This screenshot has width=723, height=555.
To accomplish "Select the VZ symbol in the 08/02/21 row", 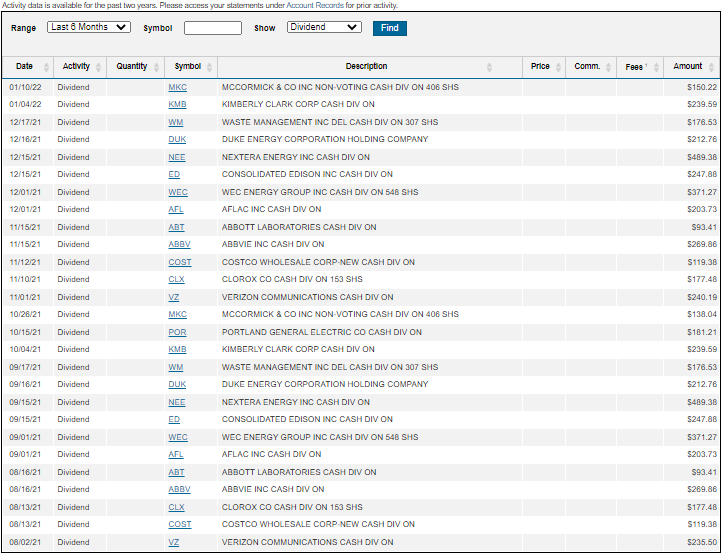I will [x=174, y=542].
